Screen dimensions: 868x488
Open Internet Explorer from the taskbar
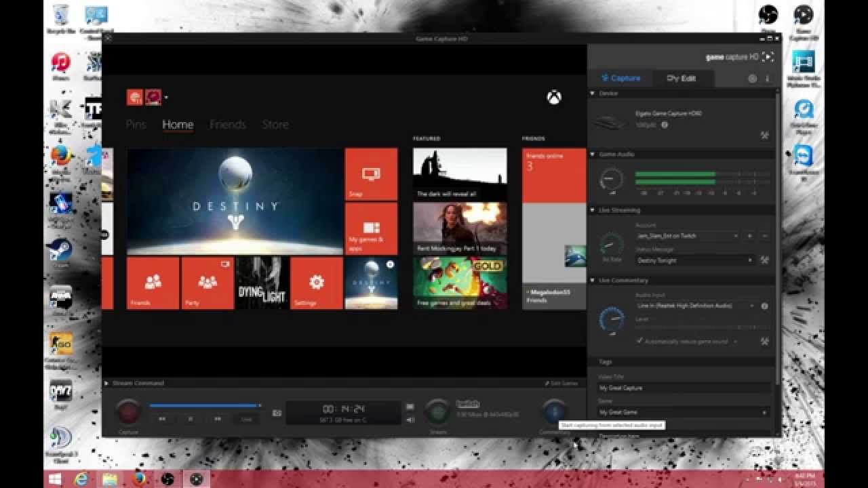tap(83, 479)
